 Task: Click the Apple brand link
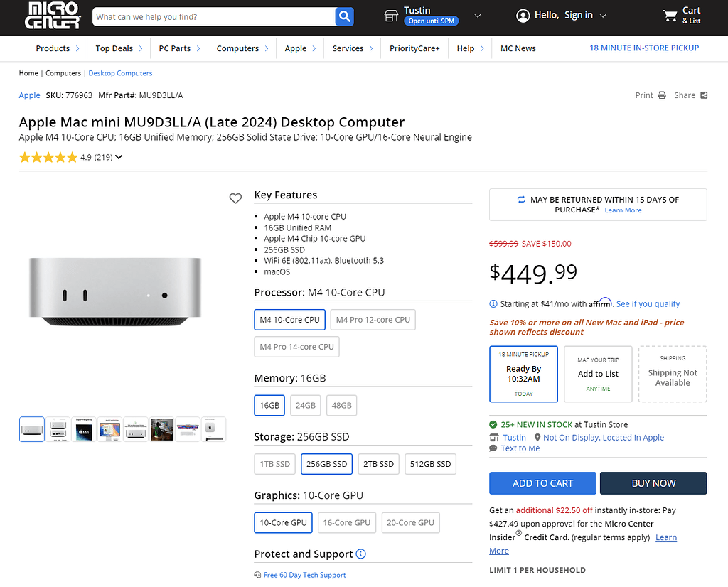point(29,95)
